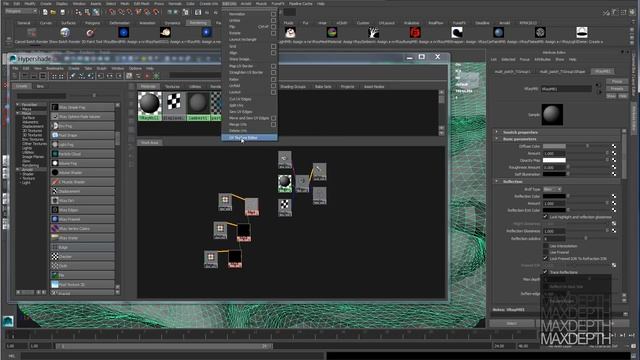Choose Split UVs from the menu

pos(236,106)
